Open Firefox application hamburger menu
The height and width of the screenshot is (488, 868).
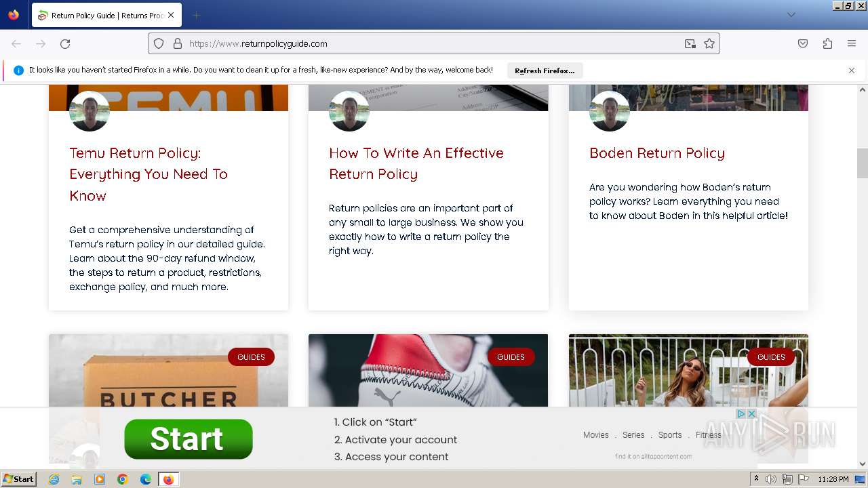(x=852, y=43)
